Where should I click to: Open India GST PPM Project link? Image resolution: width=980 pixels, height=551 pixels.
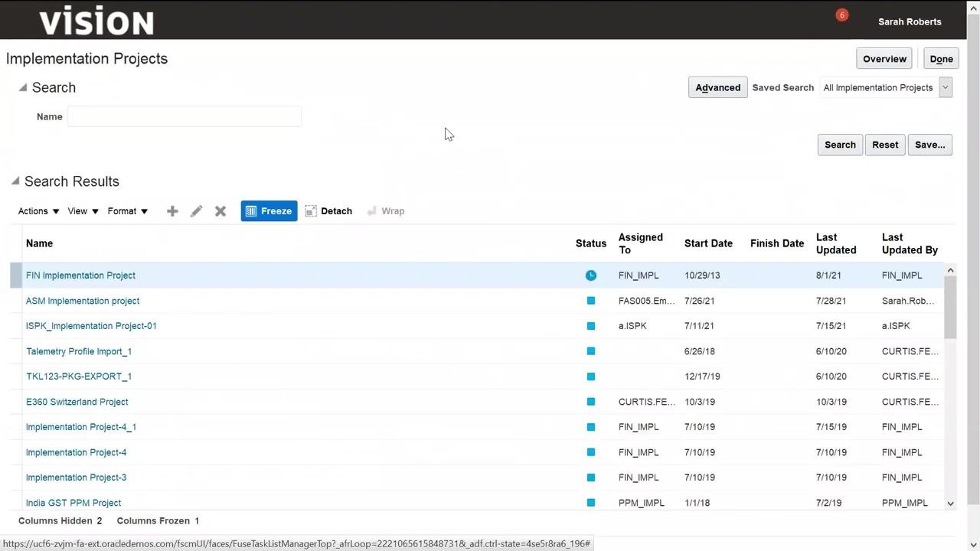pyautogui.click(x=73, y=503)
